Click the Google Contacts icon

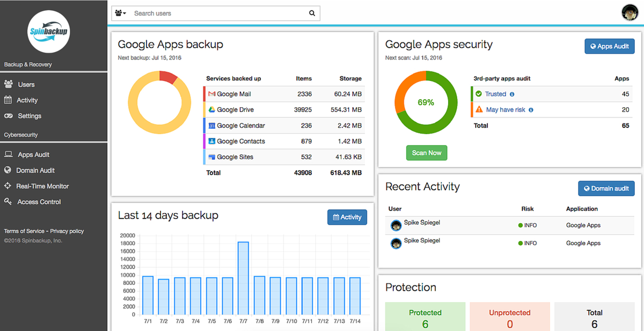tap(212, 141)
